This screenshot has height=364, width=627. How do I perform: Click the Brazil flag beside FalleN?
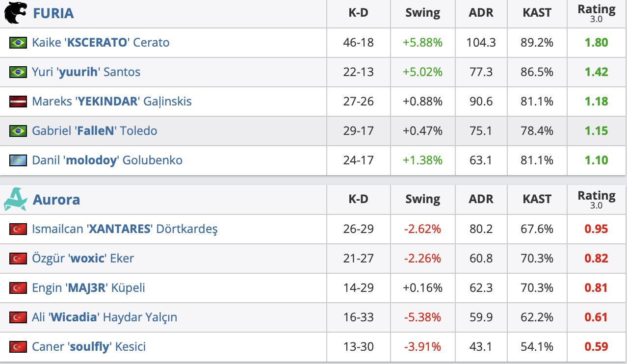[x=18, y=131]
